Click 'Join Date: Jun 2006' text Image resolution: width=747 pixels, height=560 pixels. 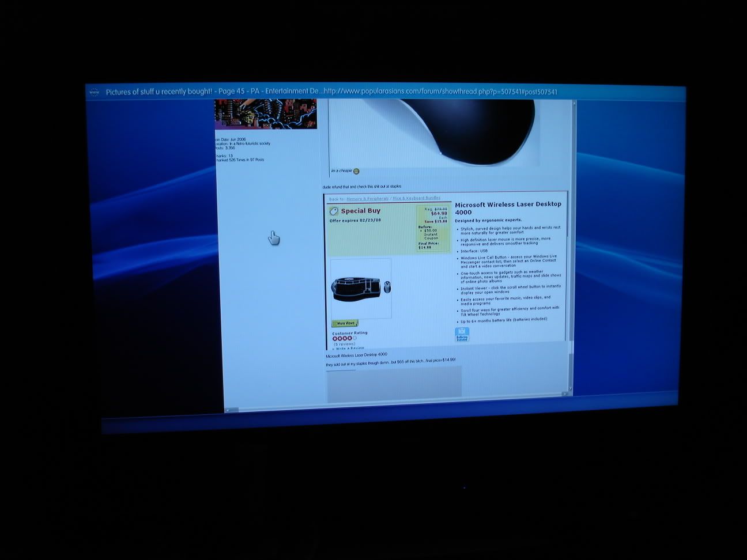pyautogui.click(x=230, y=139)
